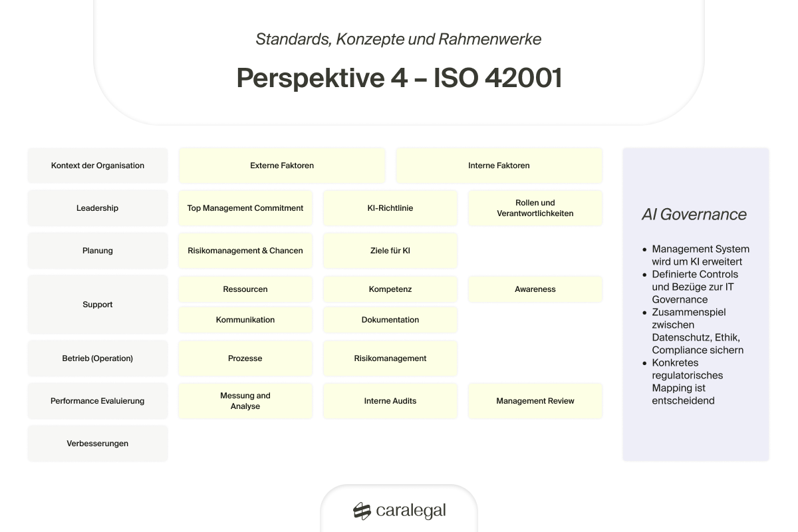Click the AI Governance heading
Image resolution: width=798 pixels, height=532 pixels.
point(694,214)
